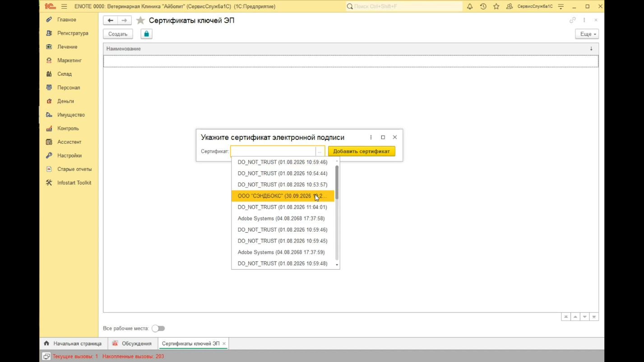This screenshot has height=362, width=644.
Task: Toggle the 'Все рабочие места' switch
Action: [x=158, y=328]
